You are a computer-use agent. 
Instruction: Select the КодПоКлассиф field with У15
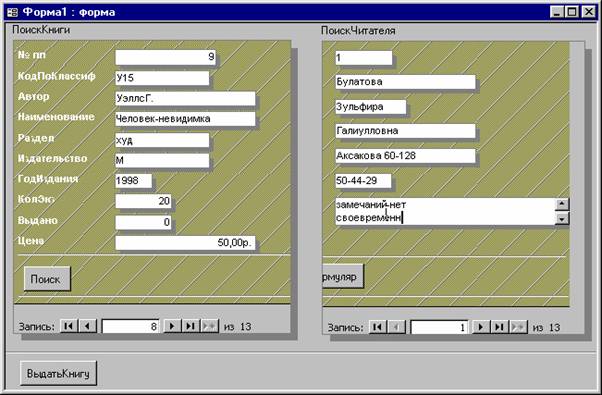(x=162, y=78)
